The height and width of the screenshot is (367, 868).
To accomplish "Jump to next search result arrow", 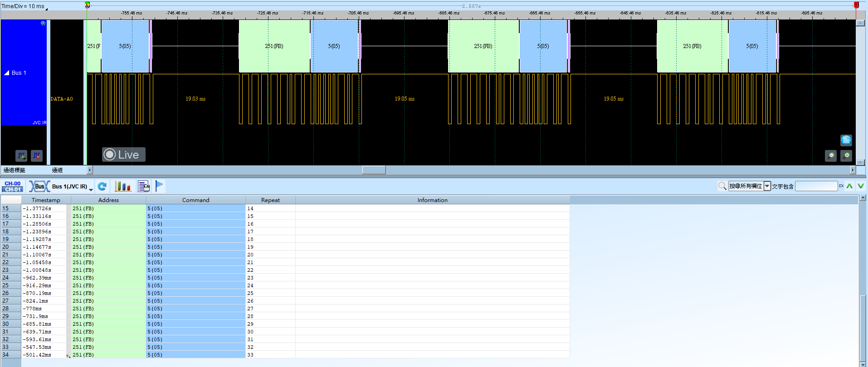I will click(x=860, y=186).
